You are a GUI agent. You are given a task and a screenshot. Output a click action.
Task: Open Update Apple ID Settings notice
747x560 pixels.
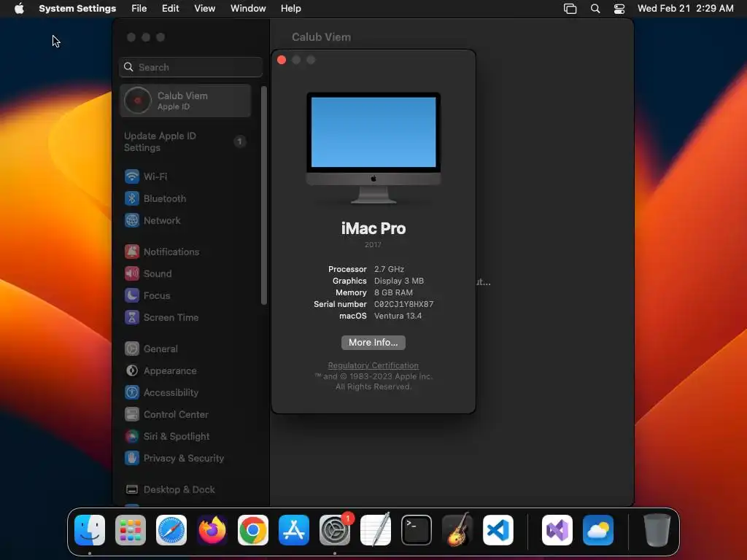click(186, 141)
